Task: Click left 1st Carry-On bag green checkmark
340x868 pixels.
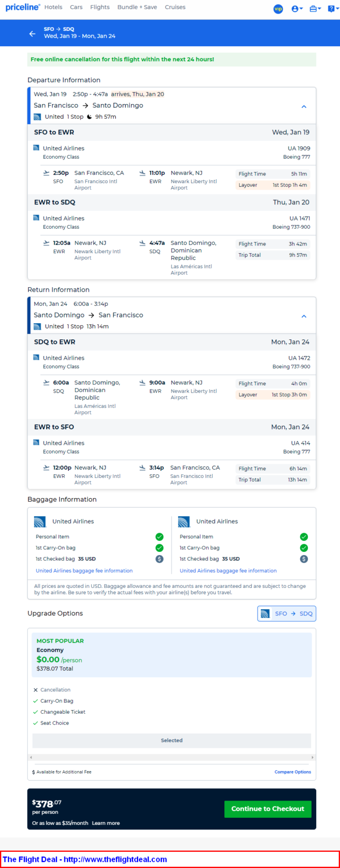Action: pyautogui.click(x=159, y=548)
